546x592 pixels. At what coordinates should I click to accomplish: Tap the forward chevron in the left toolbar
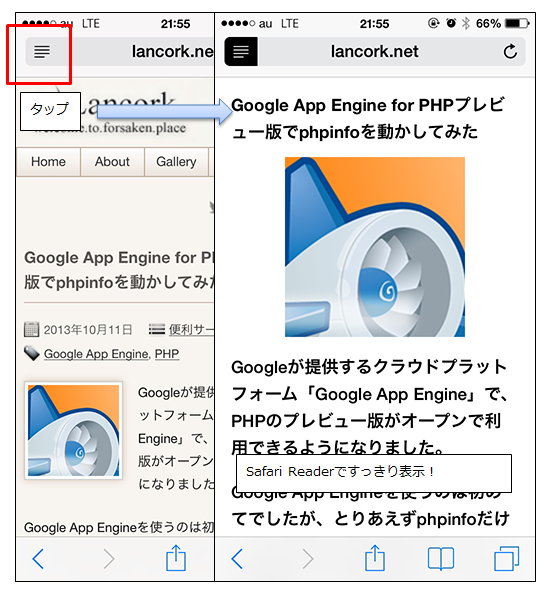click(x=109, y=559)
